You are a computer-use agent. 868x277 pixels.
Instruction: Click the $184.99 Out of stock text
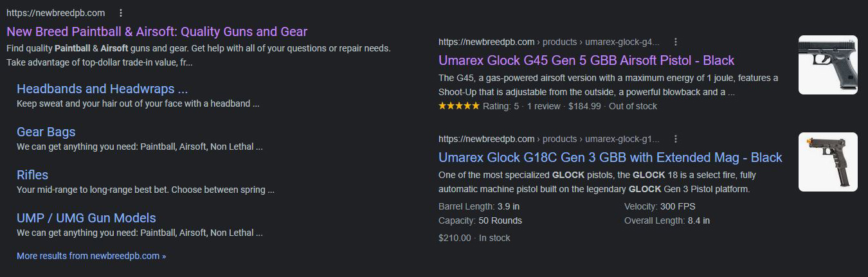point(613,106)
